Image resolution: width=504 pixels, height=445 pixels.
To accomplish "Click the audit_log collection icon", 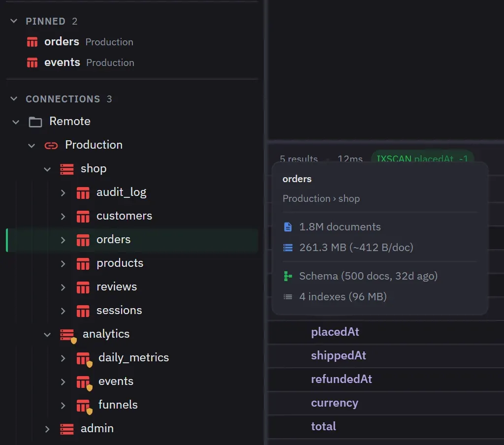I will tap(83, 193).
